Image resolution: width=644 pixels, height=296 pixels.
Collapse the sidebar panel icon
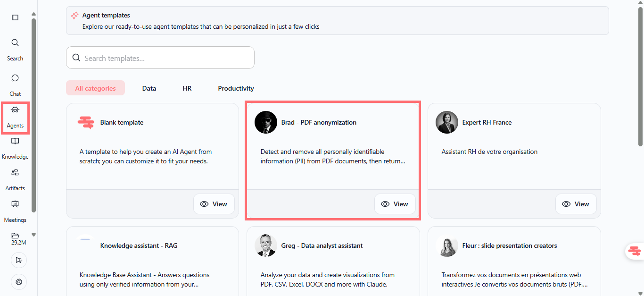click(15, 17)
